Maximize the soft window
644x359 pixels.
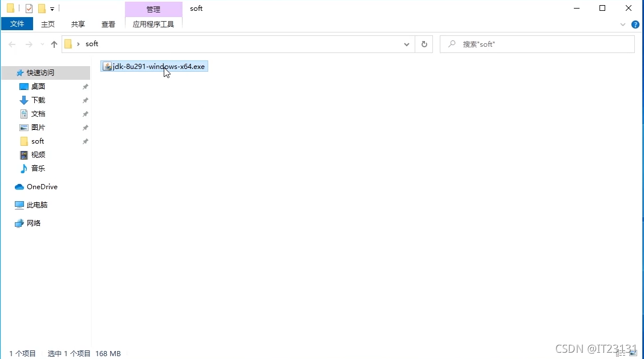click(x=602, y=8)
